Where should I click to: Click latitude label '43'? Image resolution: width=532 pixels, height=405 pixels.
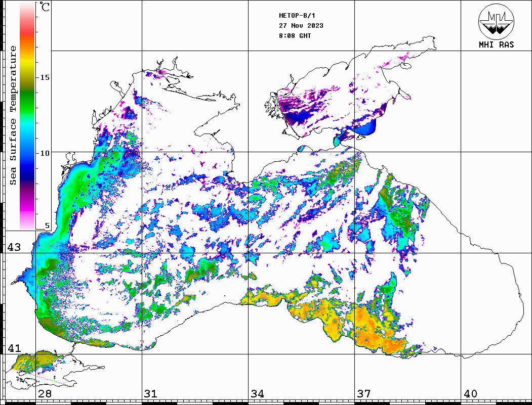coord(14,247)
